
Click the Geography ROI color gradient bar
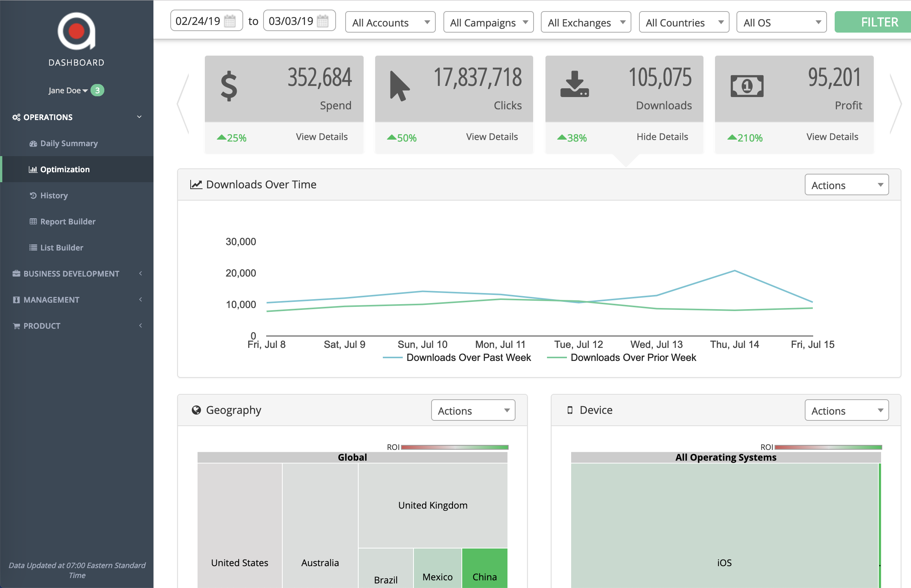click(455, 447)
